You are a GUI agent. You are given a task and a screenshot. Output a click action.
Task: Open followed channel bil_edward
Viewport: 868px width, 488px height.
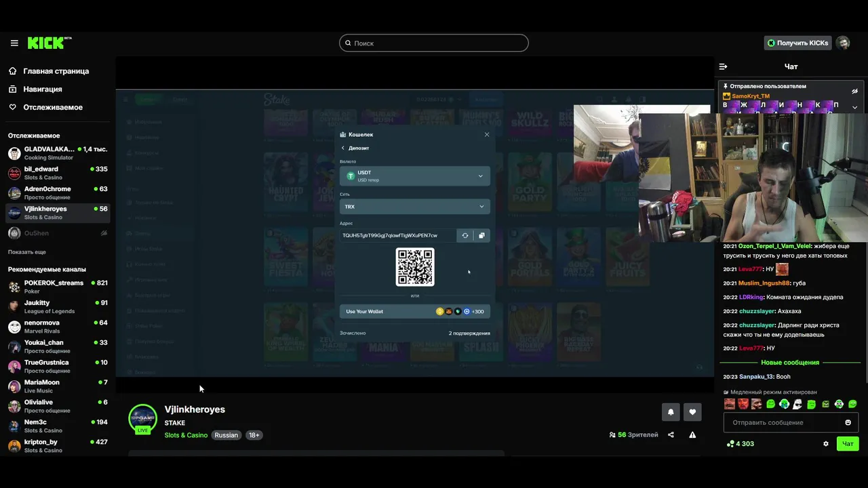coord(58,173)
